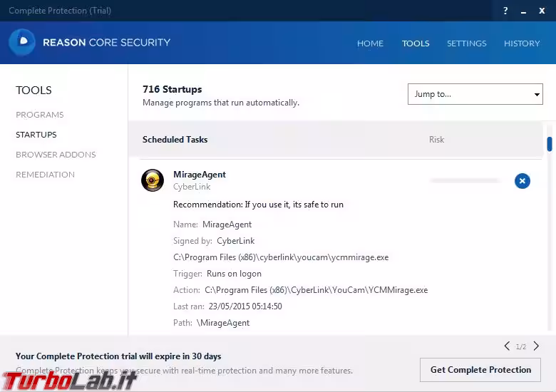The image size is (556, 392).
Task: Go to the next banner message arrow
Action: tap(536, 346)
